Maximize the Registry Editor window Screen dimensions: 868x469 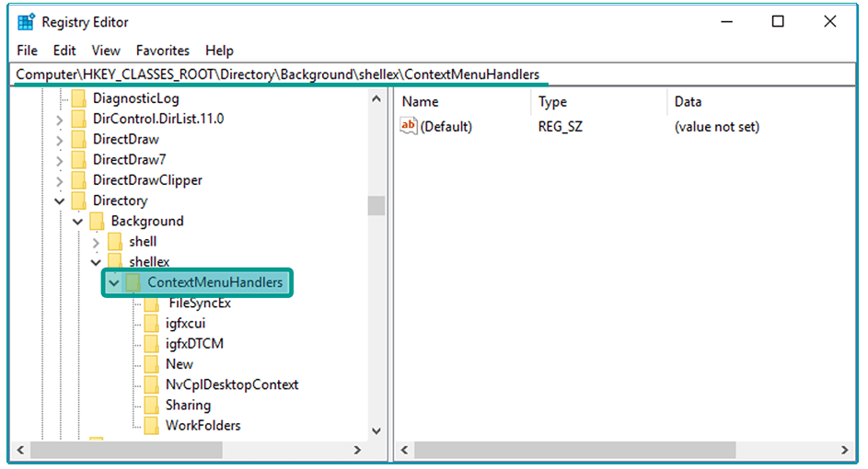[778, 21]
